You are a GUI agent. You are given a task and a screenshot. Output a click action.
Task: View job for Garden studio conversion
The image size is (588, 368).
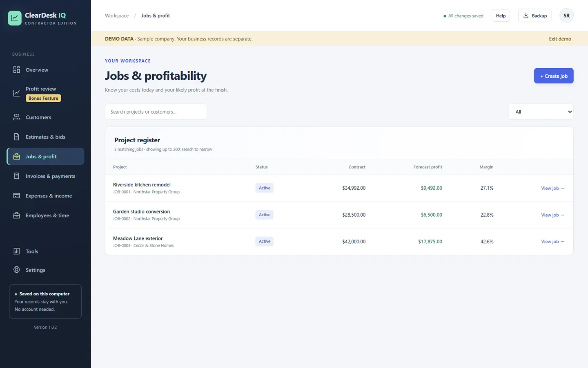pos(552,215)
